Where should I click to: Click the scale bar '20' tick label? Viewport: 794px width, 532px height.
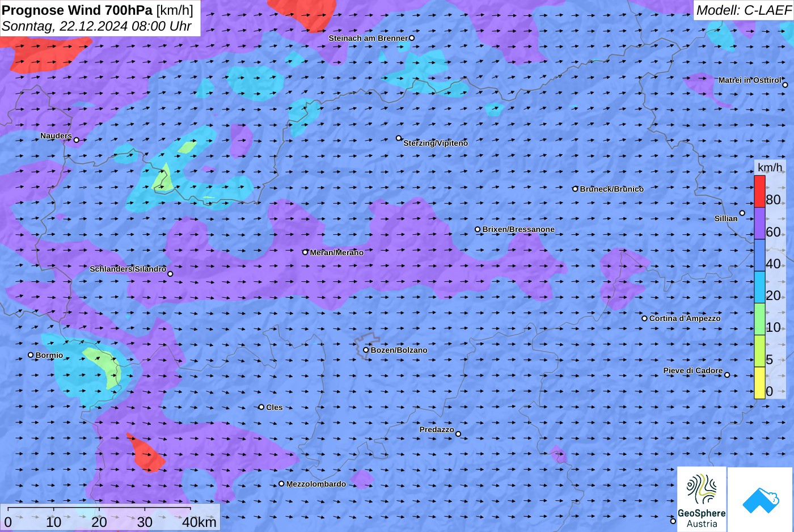(x=99, y=522)
